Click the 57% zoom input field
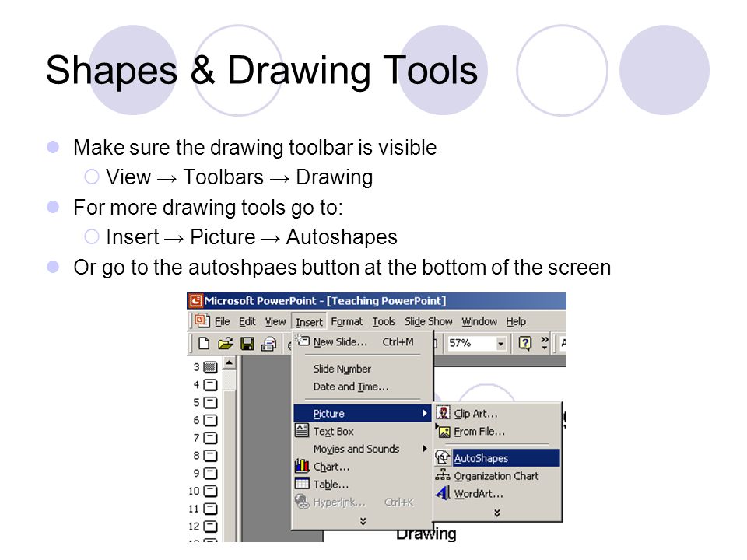The height and width of the screenshot is (560, 747). click(x=472, y=343)
